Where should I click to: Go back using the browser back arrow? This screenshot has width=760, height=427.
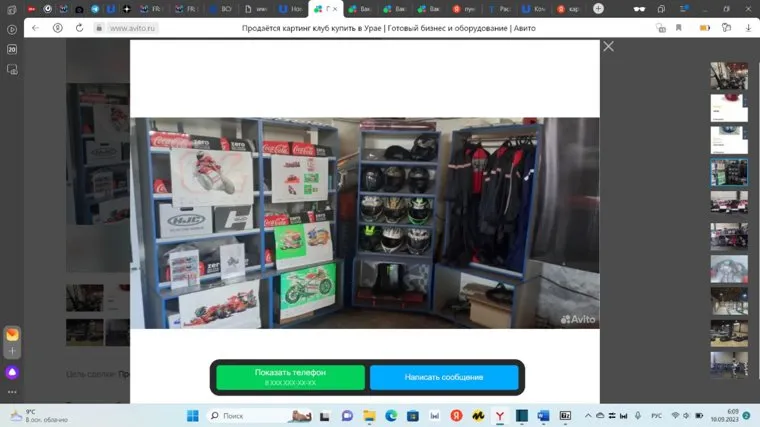click(x=35, y=28)
